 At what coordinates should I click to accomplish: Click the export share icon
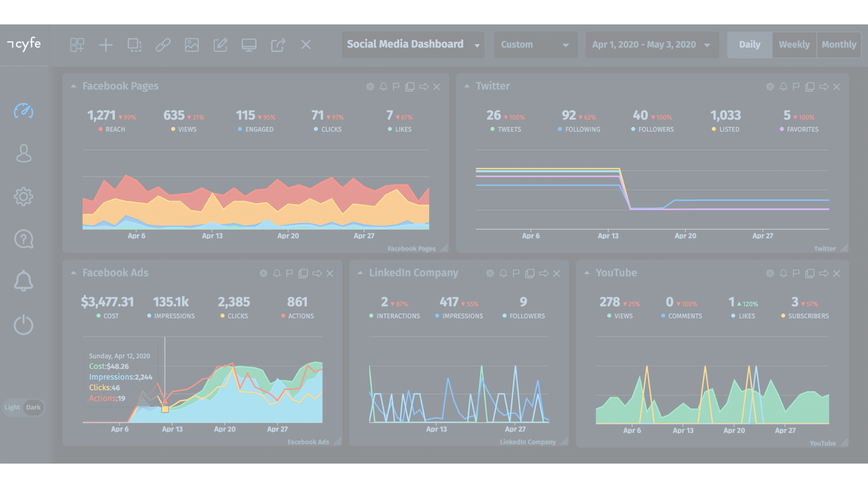pos(278,45)
